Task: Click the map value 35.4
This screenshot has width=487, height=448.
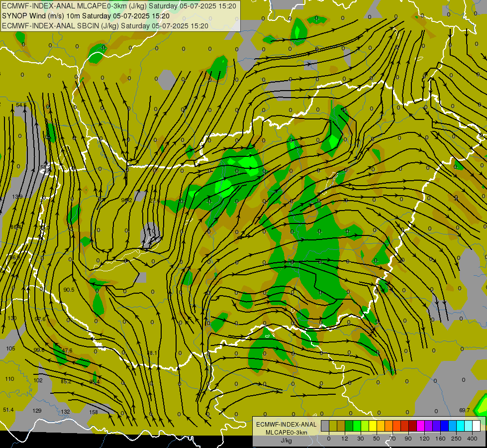Action: coord(95,382)
